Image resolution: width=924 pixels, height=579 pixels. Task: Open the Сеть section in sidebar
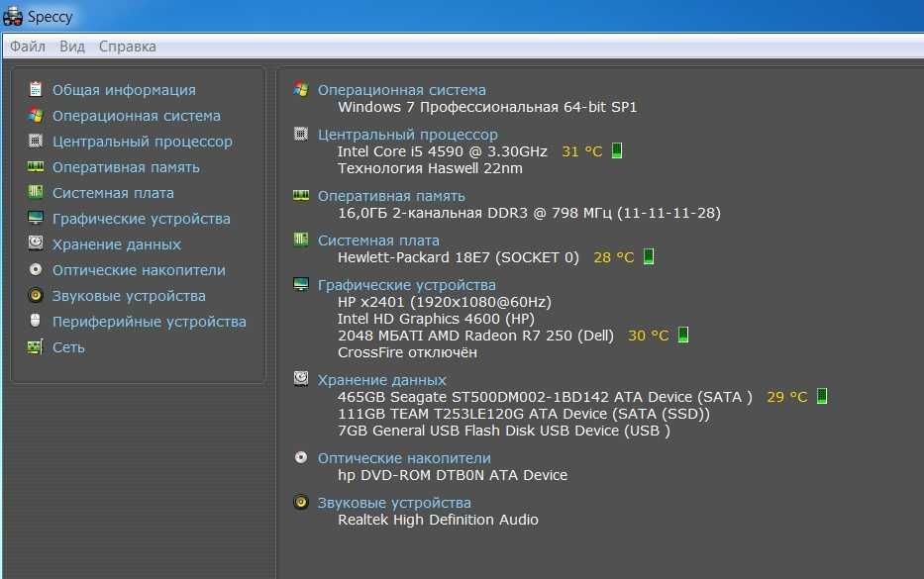pyautogui.click(x=68, y=347)
